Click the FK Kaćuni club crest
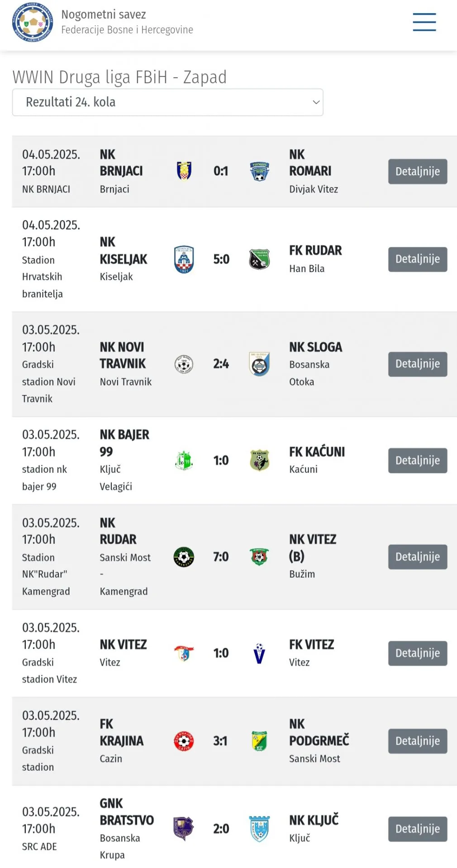 [259, 460]
